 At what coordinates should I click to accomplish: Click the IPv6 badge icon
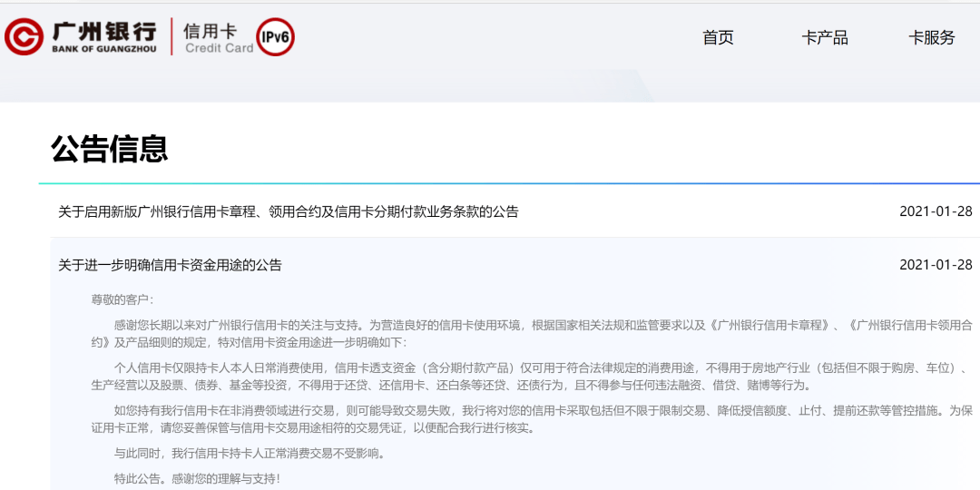pos(276,37)
